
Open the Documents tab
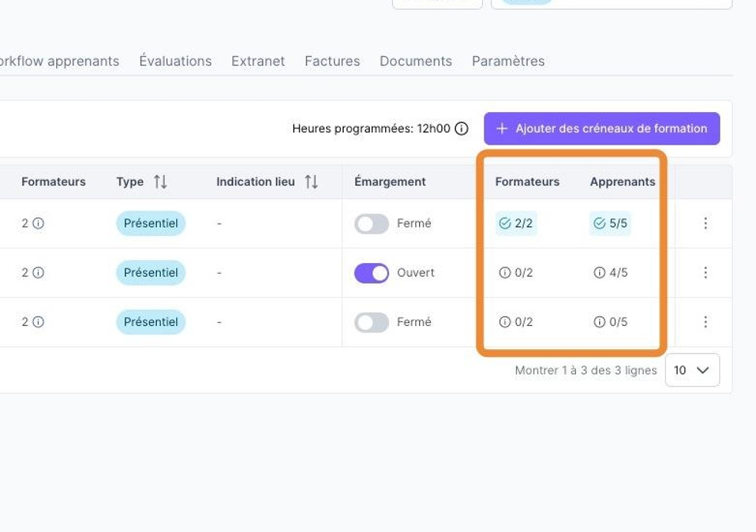click(415, 62)
